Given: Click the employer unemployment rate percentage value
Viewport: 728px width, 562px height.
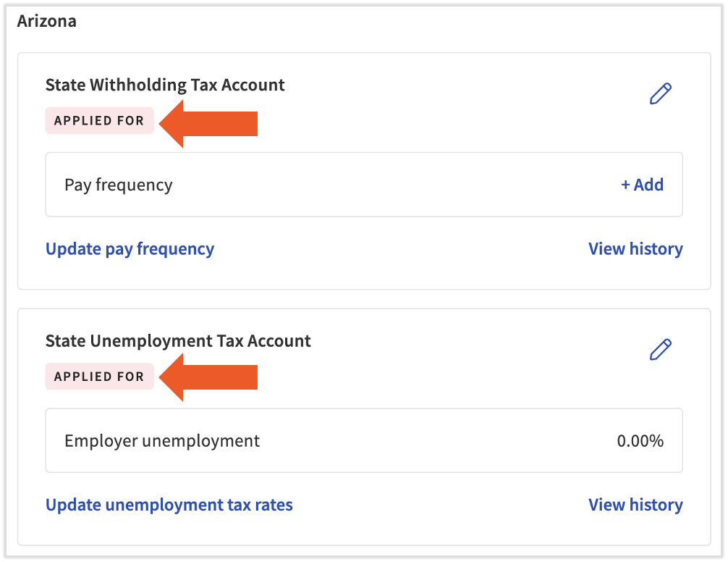Looking at the screenshot, I should [x=640, y=441].
